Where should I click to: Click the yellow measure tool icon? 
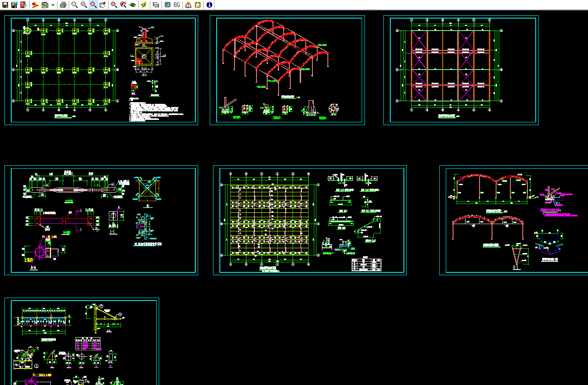144,5
